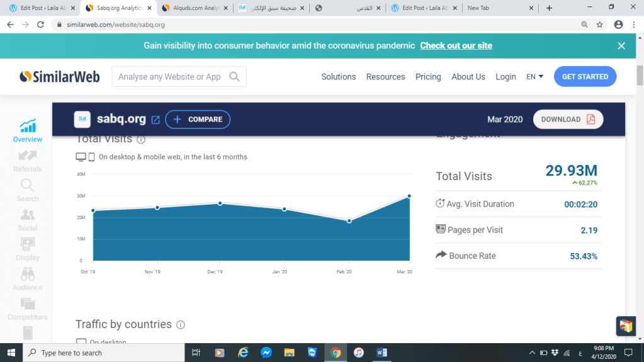
Task: Switch to Alquds.com Analytics tab
Action: pos(193,8)
